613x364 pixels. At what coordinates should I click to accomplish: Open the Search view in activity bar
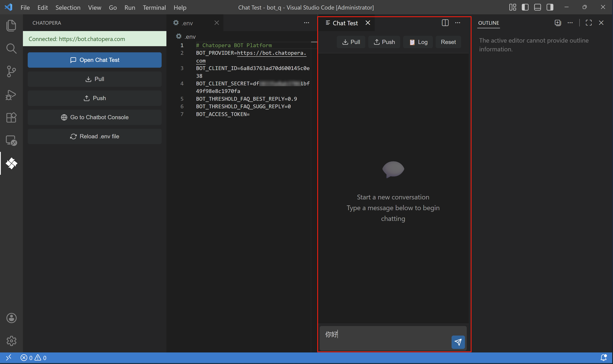pos(11,48)
